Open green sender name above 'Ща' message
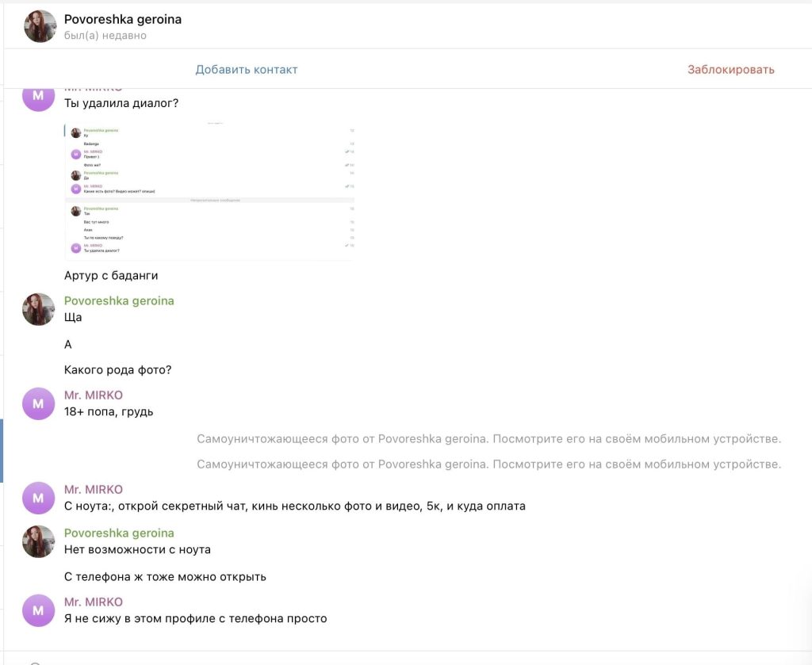 [119, 301]
